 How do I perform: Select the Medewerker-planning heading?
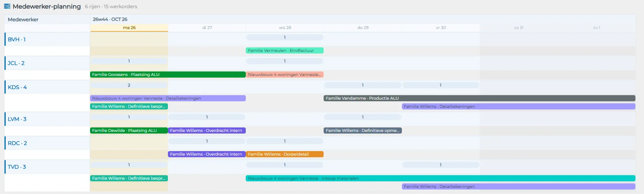(46, 7)
